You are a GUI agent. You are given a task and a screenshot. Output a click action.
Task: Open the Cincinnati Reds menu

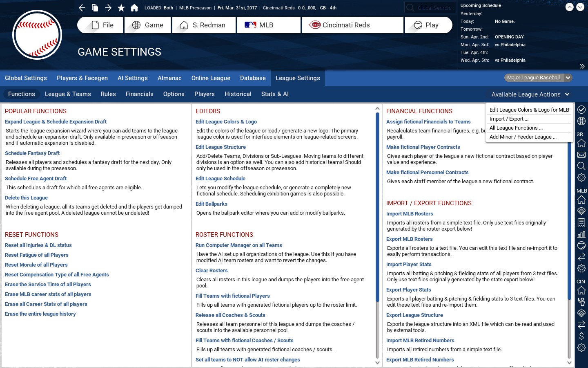tap(353, 25)
